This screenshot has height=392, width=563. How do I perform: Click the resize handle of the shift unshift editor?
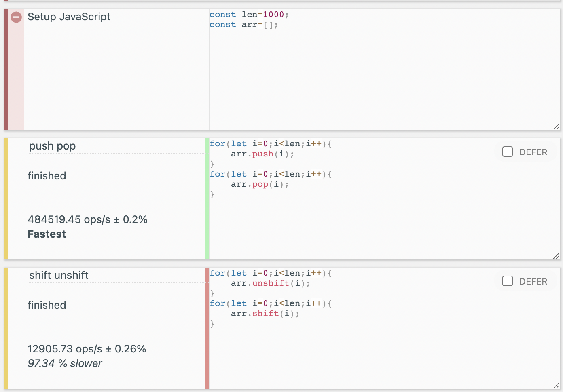(x=556, y=386)
